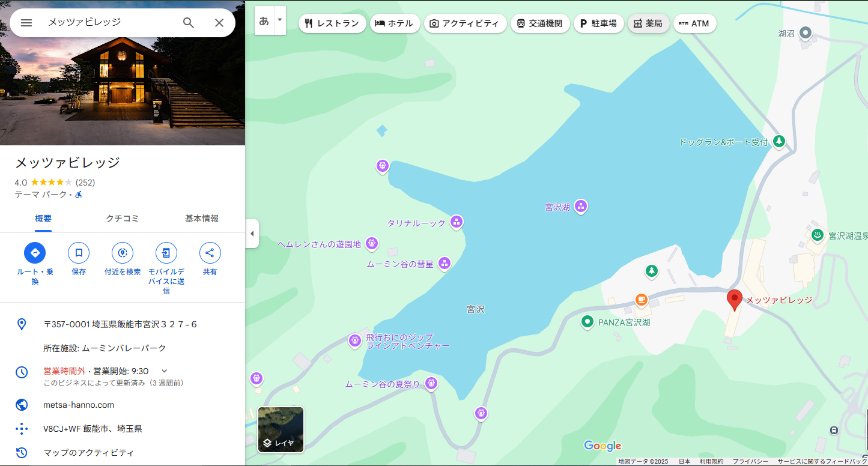This screenshot has width=868, height=466.
Task: Toggle the レイヤ layers thumbnail
Action: (x=281, y=429)
